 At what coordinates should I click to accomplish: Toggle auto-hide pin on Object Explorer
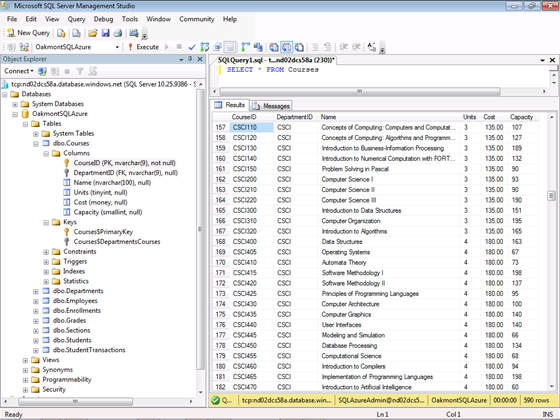(x=190, y=59)
